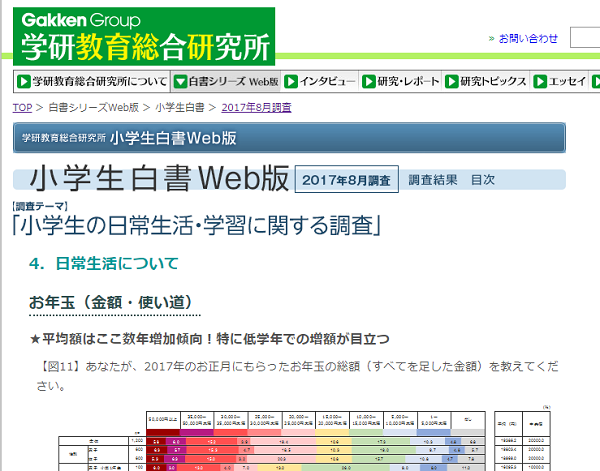The image size is (600, 471).
Task: Click ★平均額はここ数年増加傾向 headline text
Action: click(210, 339)
